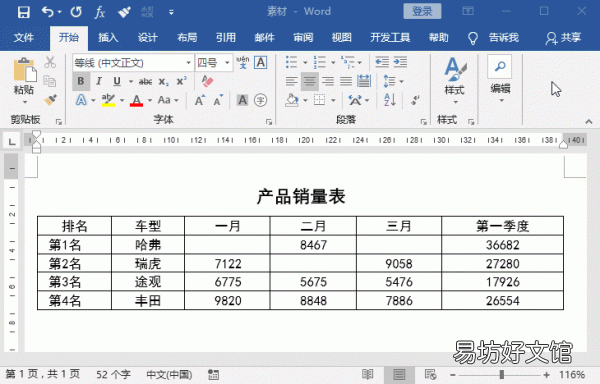Toggle Strikethrough abc formatting
The height and width of the screenshot is (384, 600).
click(145, 81)
